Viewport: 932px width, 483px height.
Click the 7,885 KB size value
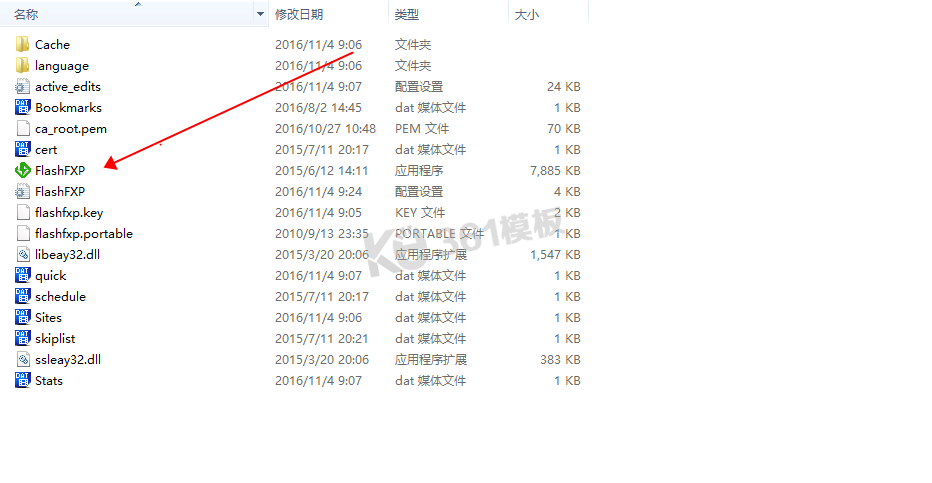(x=555, y=171)
